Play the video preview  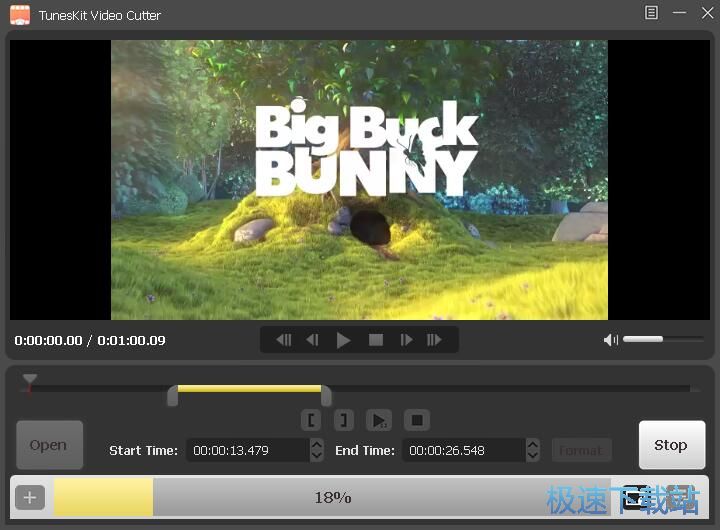tap(343, 340)
